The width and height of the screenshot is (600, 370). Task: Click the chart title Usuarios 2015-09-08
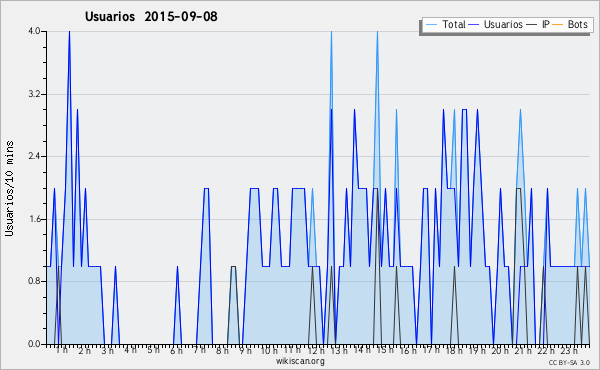coord(151,16)
